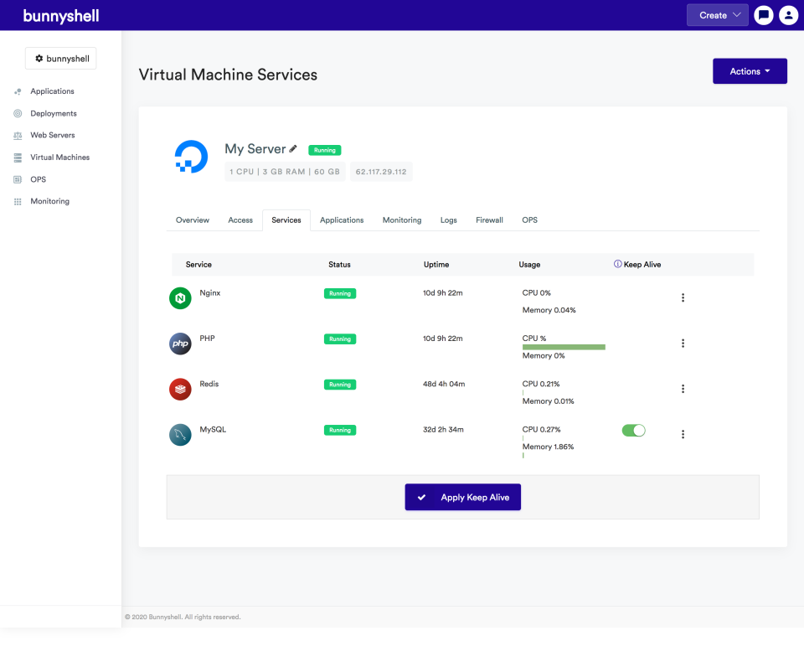
Task: Click MySQL Memory 1.86% value
Action: click(x=548, y=447)
